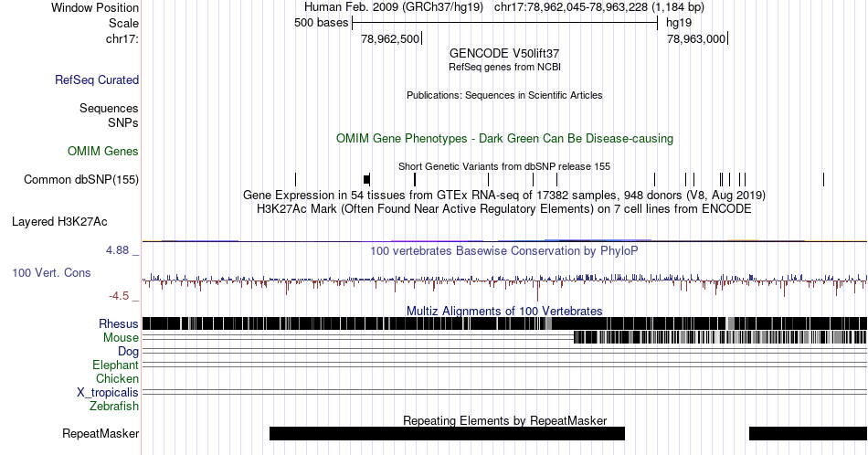Select the Mouse species label
Viewport: 868px width, 455px height.
(x=121, y=338)
